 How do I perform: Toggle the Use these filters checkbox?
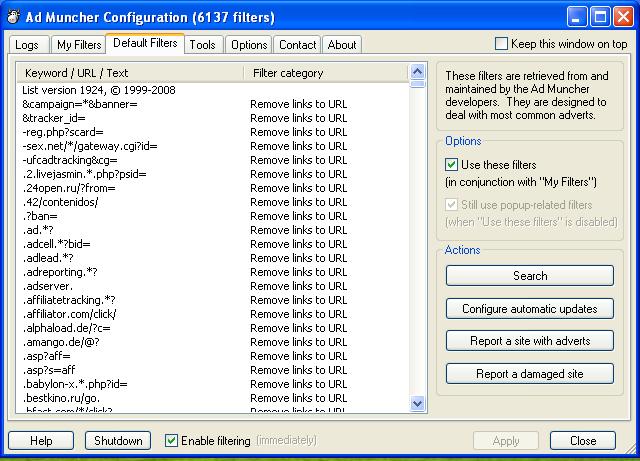(451, 165)
